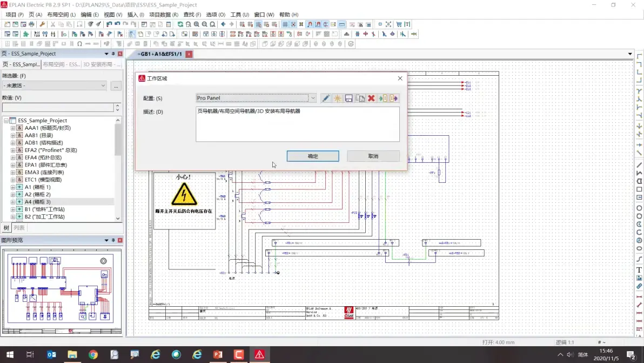Viewport: 644px width, 363px height.
Task: Click the graphical preview thumbnail
Action: (62, 292)
